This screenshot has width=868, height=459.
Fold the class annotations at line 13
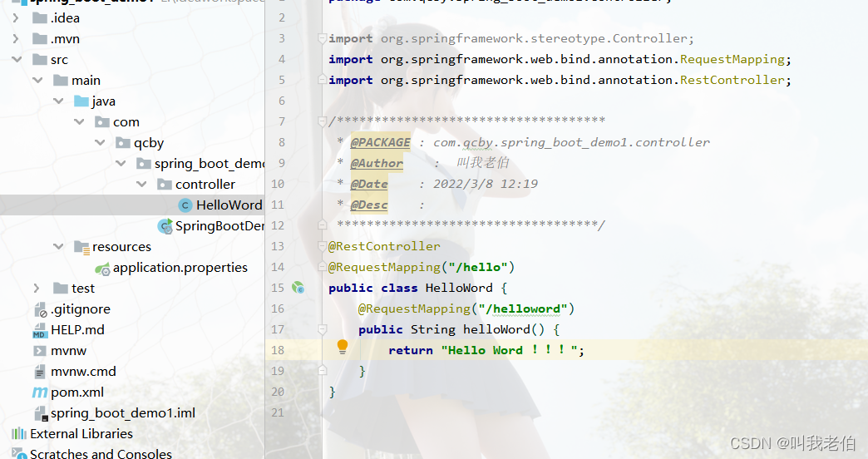(x=323, y=246)
